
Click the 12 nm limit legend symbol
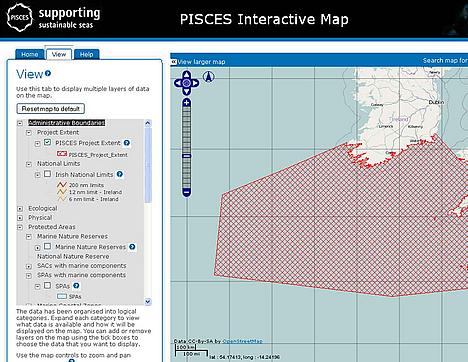pyautogui.click(x=62, y=192)
